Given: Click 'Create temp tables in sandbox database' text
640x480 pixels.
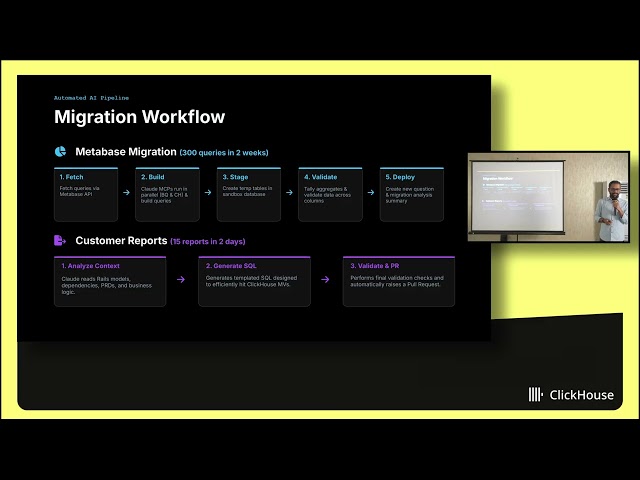Looking at the screenshot, I should (x=247, y=191).
